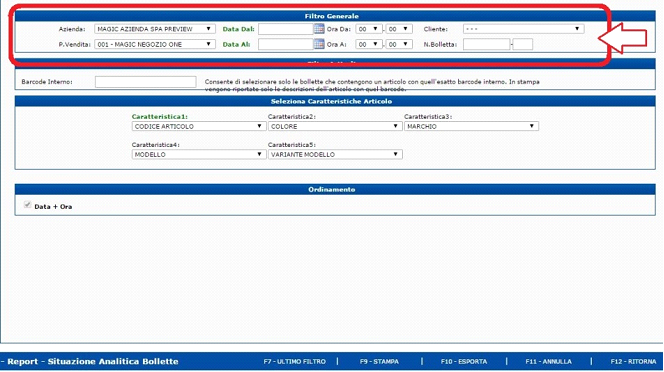Click F7 - ULTIMO FILTRO button
The image size is (664, 372).
[x=294, y=361]
